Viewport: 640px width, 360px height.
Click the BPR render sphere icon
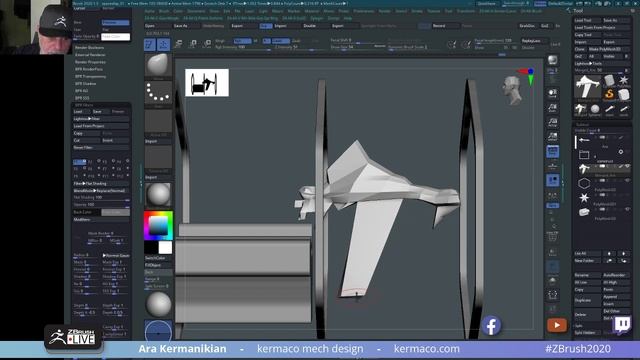(x=553, y=60)
